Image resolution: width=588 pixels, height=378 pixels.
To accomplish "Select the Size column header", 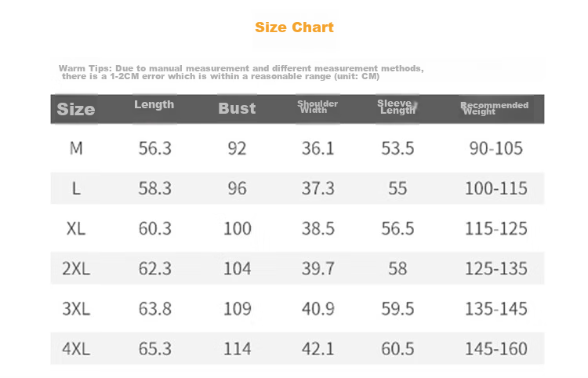I will click(76, 109).
